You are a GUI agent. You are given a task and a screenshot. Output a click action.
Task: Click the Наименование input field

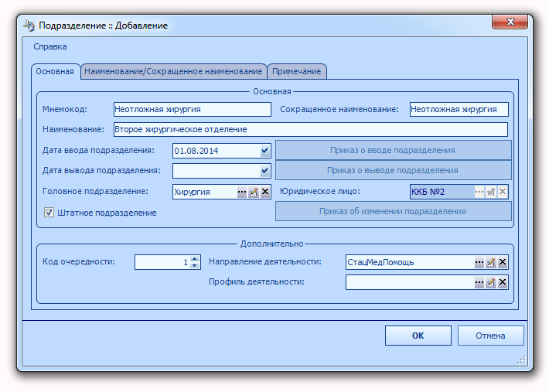[x=311, y=129]
